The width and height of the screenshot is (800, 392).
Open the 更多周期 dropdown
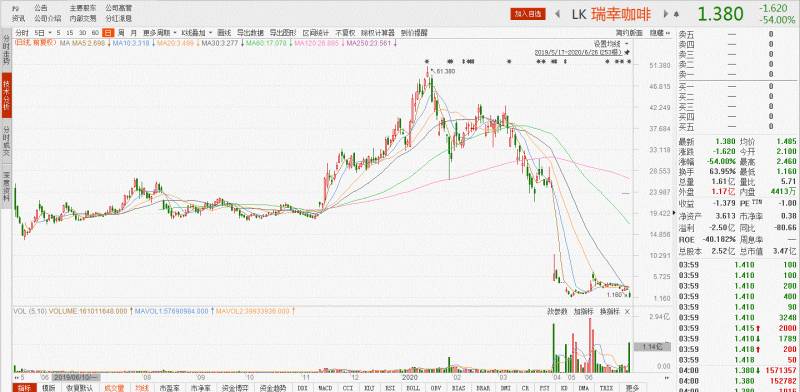pos(160,33)
